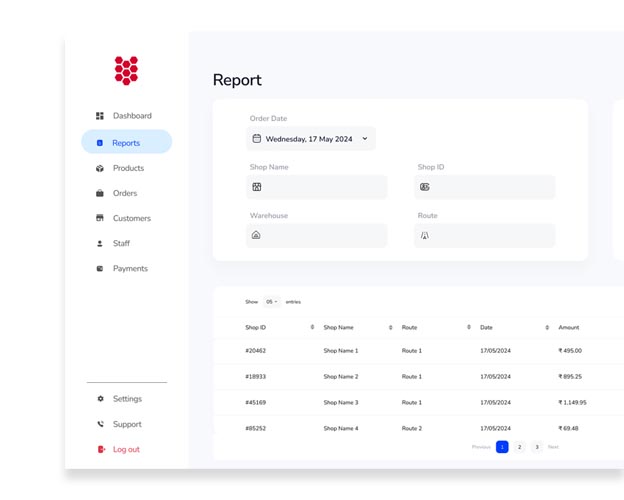Go to page 2 of results

(x=519, y=447)
